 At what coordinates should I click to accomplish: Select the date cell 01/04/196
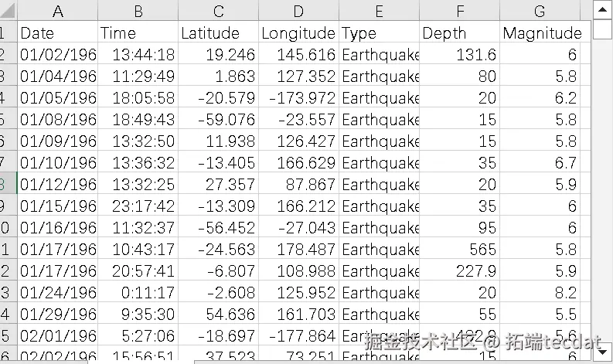coord(58,75)
